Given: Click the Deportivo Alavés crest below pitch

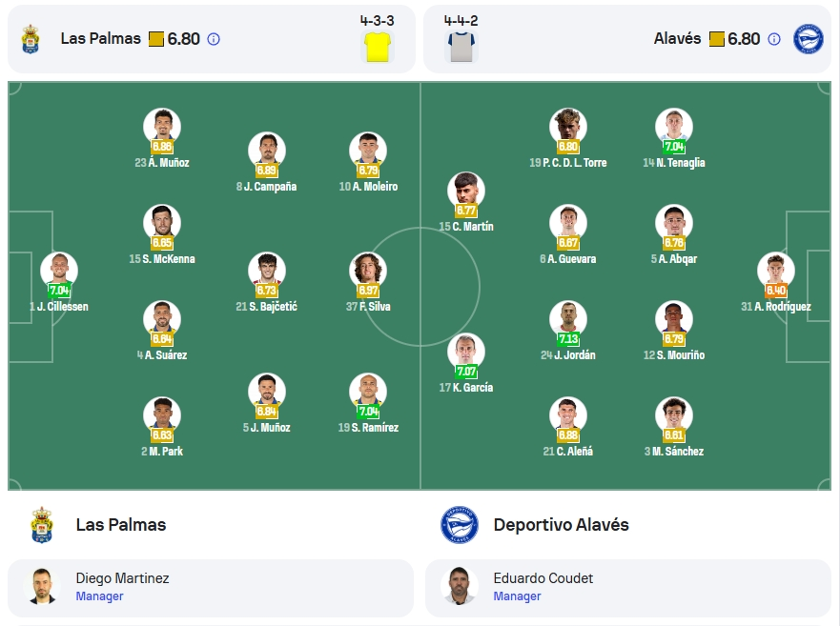Looking at the screenshot, I should 460,525.
